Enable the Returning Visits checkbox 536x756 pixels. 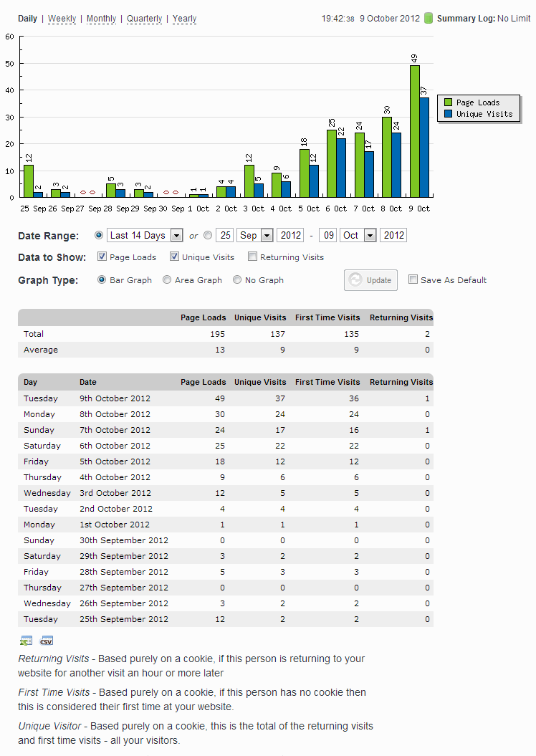point(252,257)
